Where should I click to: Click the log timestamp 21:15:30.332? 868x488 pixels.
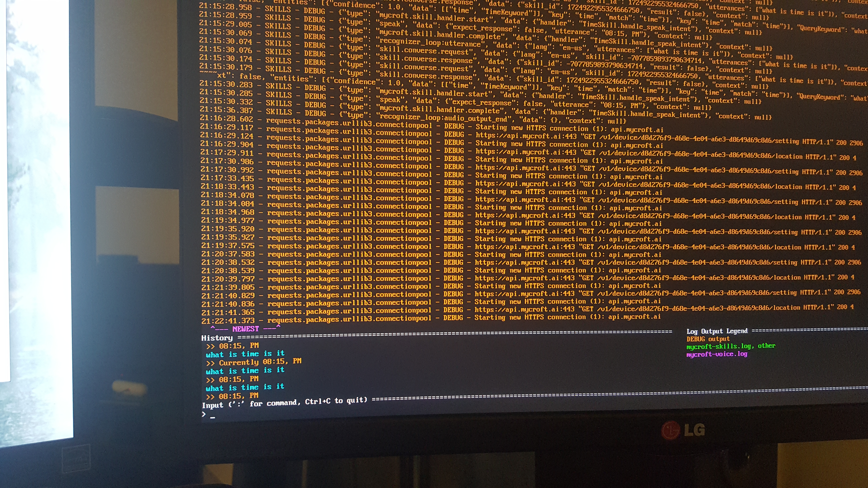[x=226, y=101]
